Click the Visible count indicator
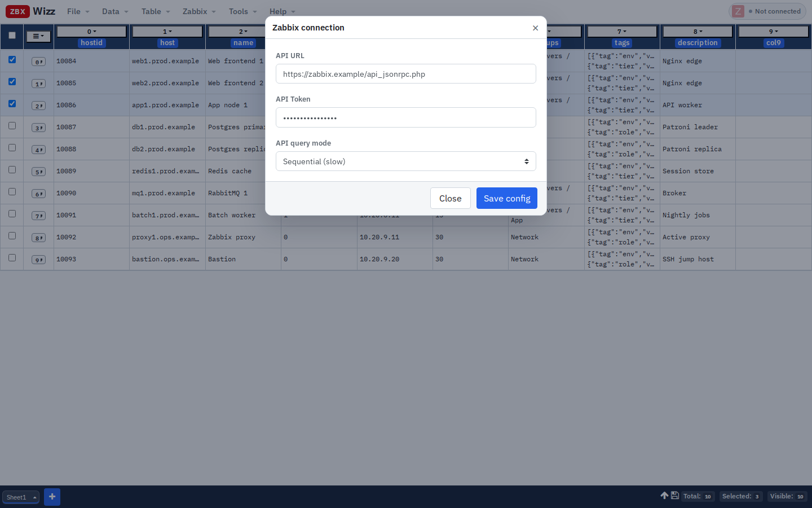This screenshot has height=508, width=812. coord(787,497)
